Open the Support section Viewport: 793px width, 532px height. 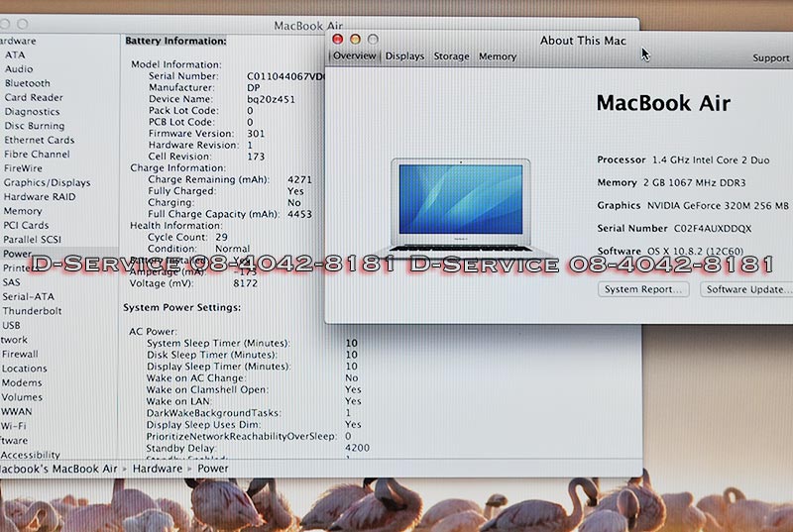[x=771, y=57]
